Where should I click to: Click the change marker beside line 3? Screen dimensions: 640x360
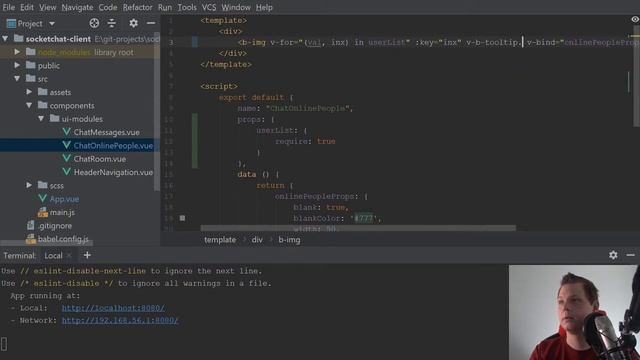pos(195,42)
